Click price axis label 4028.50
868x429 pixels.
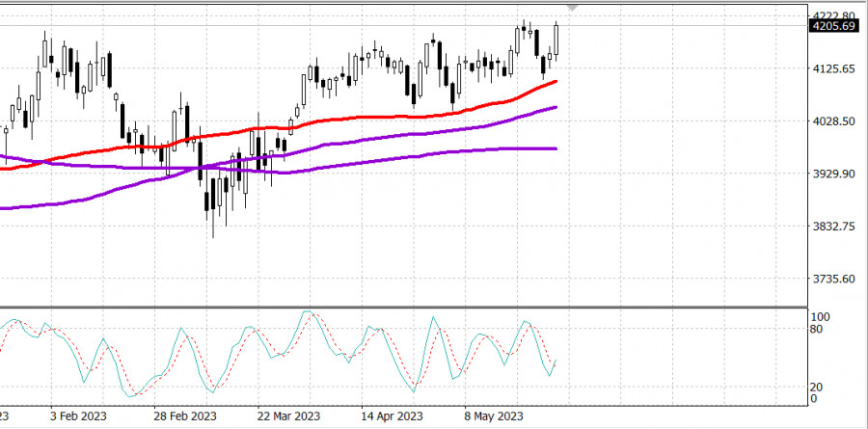tap(835, 121)
